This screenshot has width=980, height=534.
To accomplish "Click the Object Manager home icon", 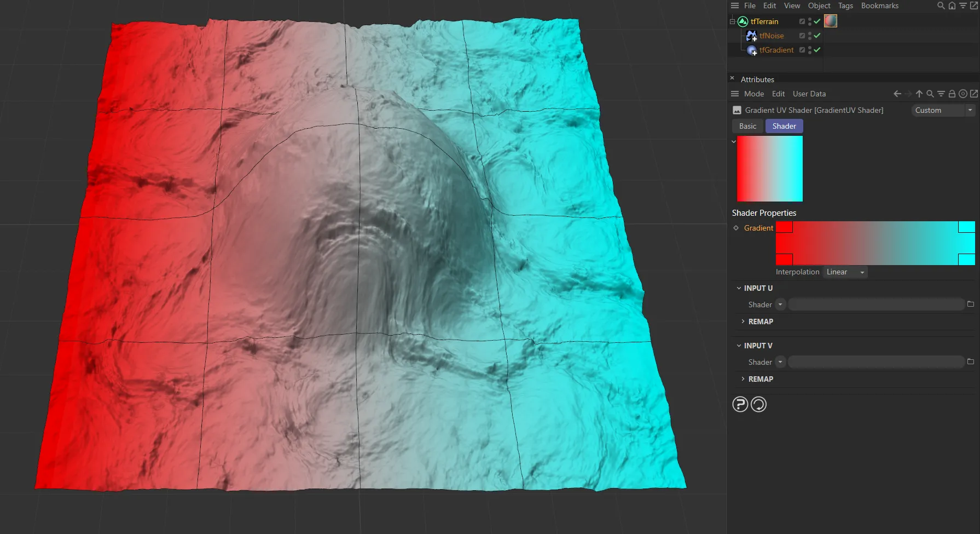I will tap(952, 5).
